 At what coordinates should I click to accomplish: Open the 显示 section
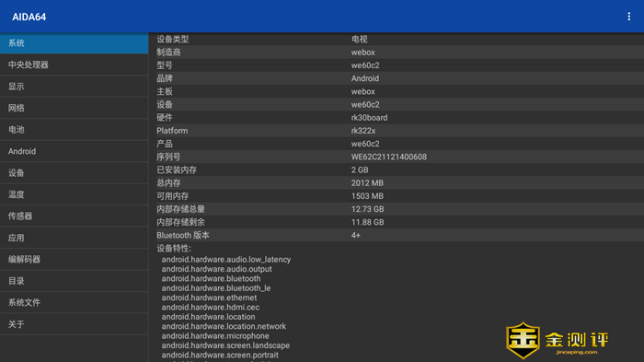(74, 87)
